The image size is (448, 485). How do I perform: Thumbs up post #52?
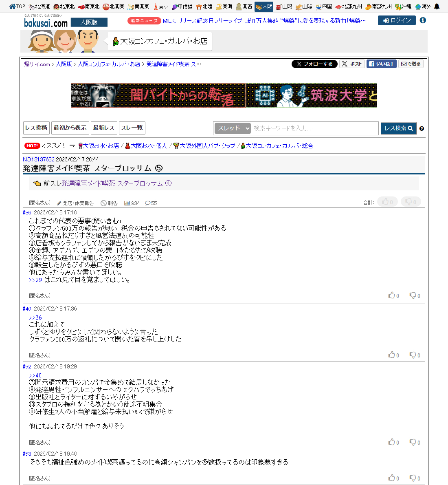tap(392, 442)
